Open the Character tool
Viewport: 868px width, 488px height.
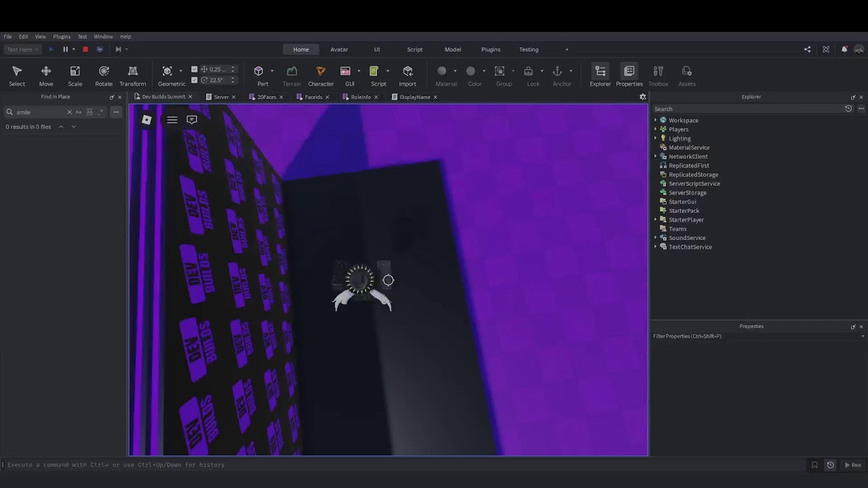tap(321, 75)
